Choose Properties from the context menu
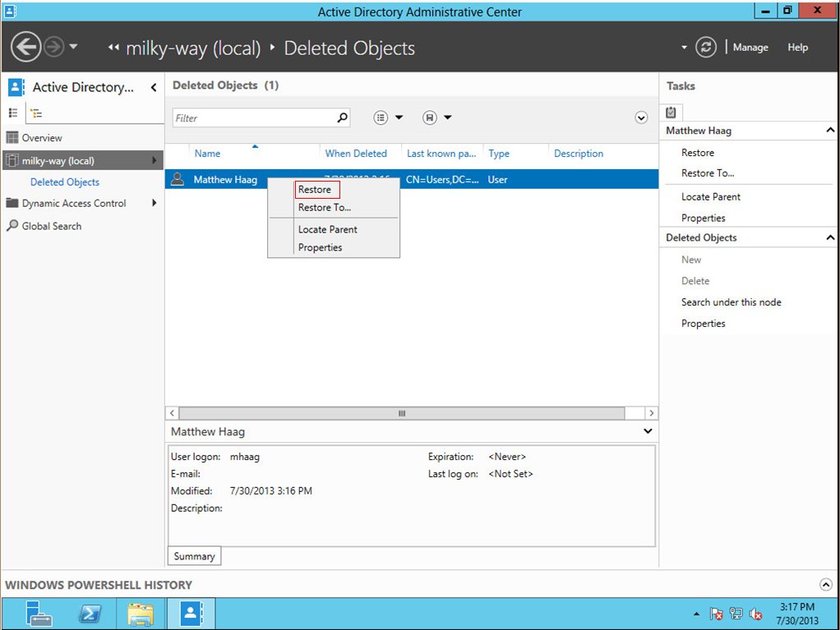This screenshot has height=630, width=840. (321, 248)
